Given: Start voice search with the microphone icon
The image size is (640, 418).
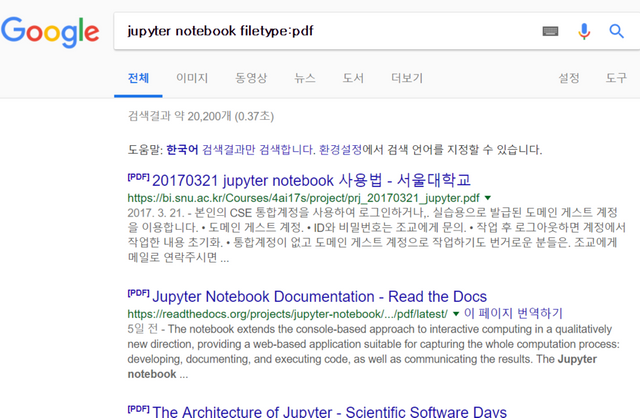Looking at the screenshot, I should pos(584,31).
